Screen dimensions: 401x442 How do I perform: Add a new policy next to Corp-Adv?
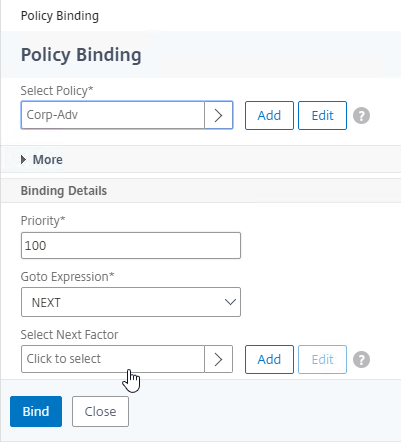[x=269, y=115]
